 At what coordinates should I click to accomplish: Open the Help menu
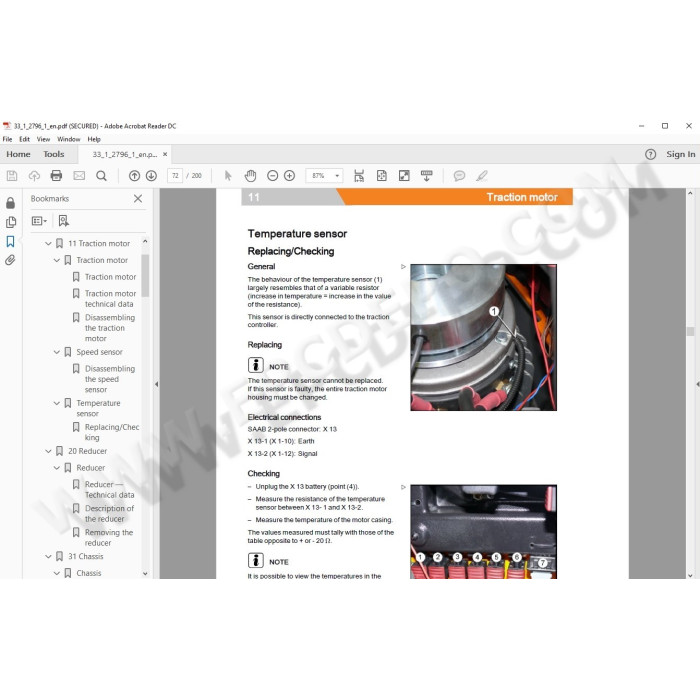(x=94, y=139)
